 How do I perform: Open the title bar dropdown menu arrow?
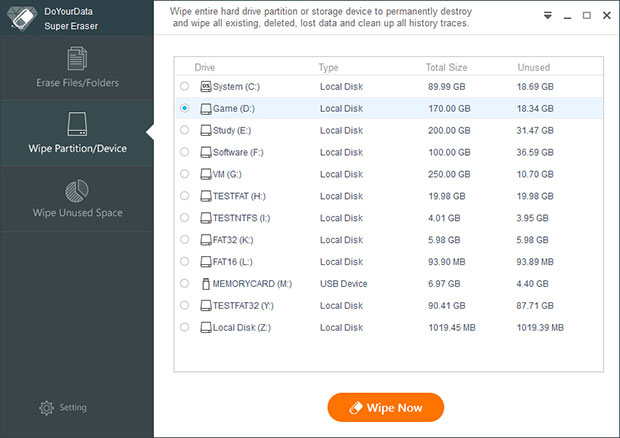point(548,16)
